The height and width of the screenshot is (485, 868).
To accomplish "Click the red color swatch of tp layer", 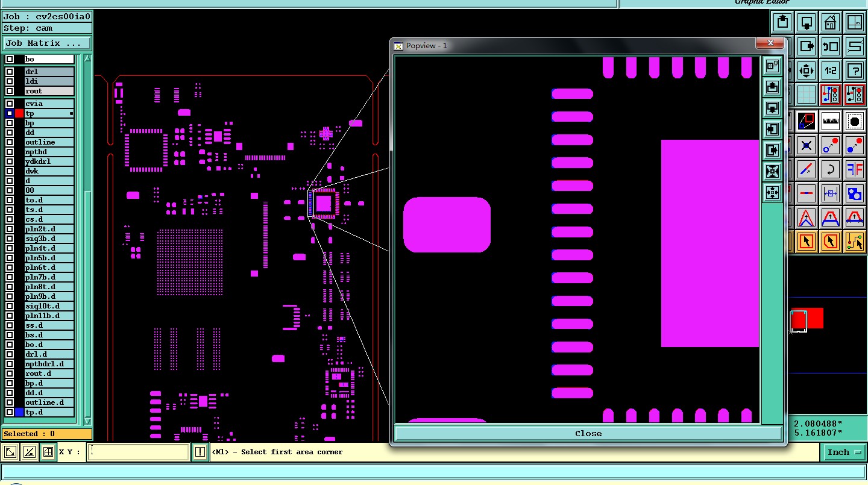I will tap(19, 113).
